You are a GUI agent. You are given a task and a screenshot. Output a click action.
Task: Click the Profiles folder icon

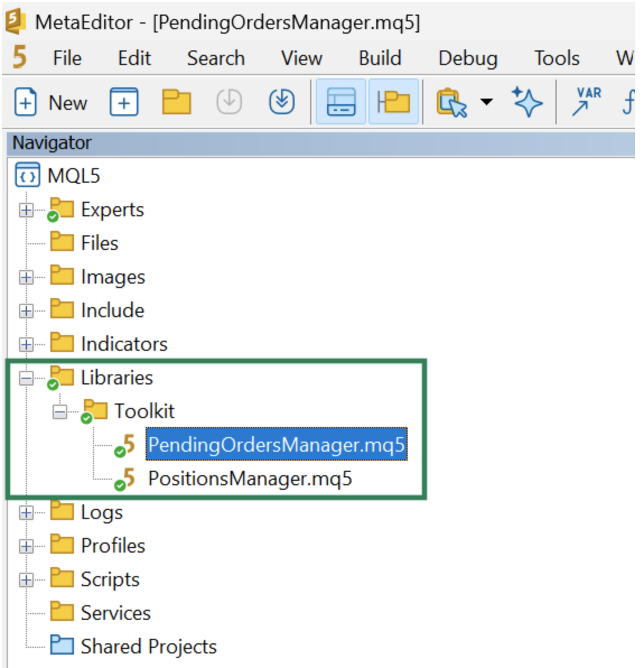pyautogui.click(x=62, y=544)
